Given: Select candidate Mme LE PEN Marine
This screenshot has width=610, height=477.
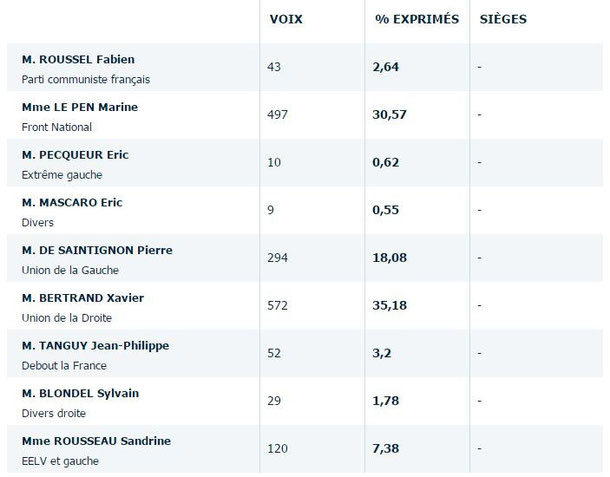Looking at the screenshot, I should pyautogui.click(x=80, y=107).
